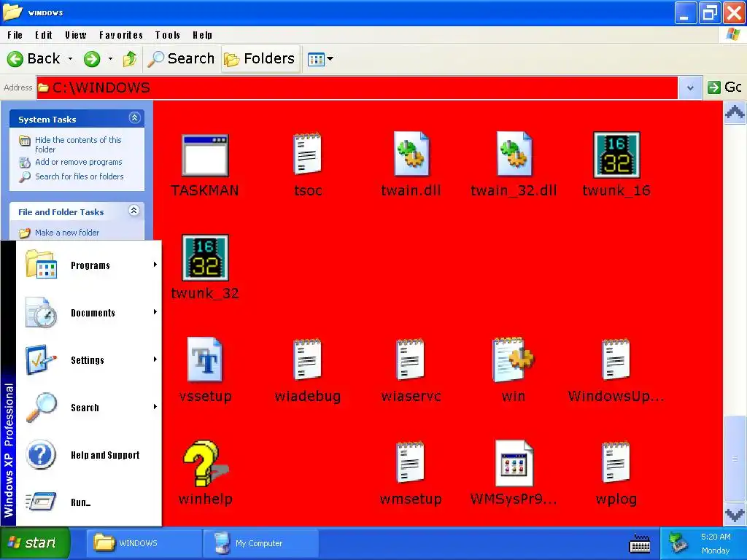
Task: Toggle the Folders pane button
Action: [260, 59]
